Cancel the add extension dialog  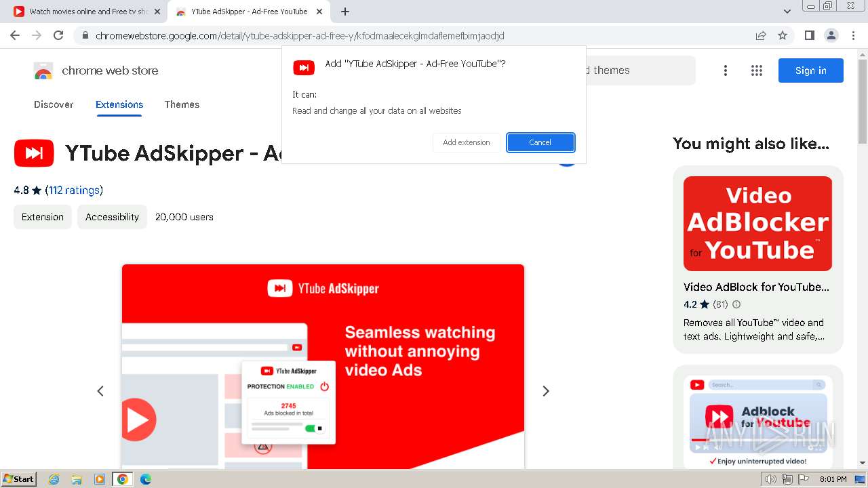point(540,142)
